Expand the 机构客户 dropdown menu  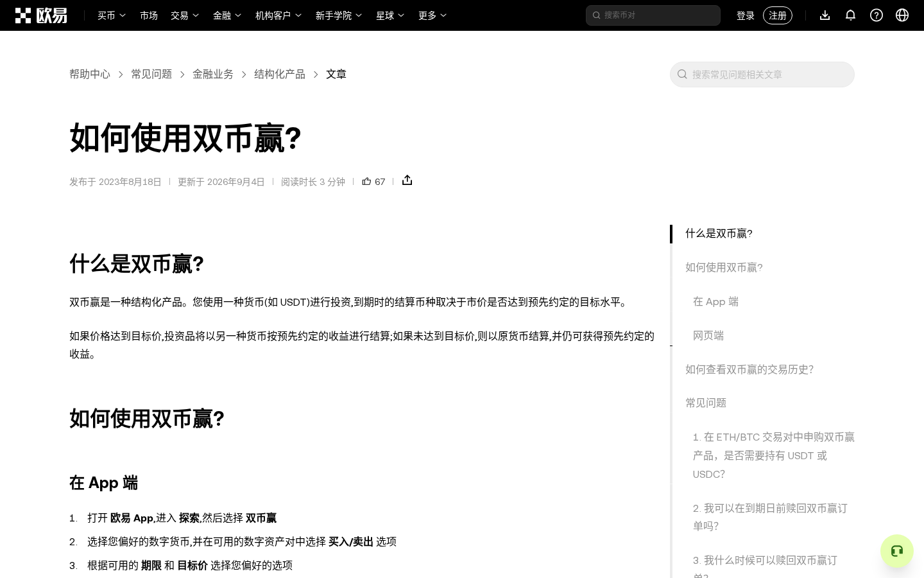pos(278,15)
